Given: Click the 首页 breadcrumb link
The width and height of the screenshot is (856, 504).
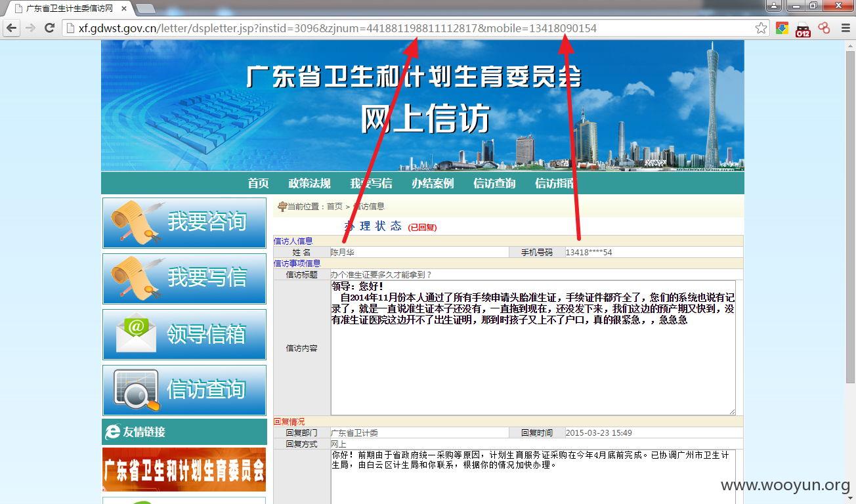Looking at the screenshot, I should click(x=335, y=207).
